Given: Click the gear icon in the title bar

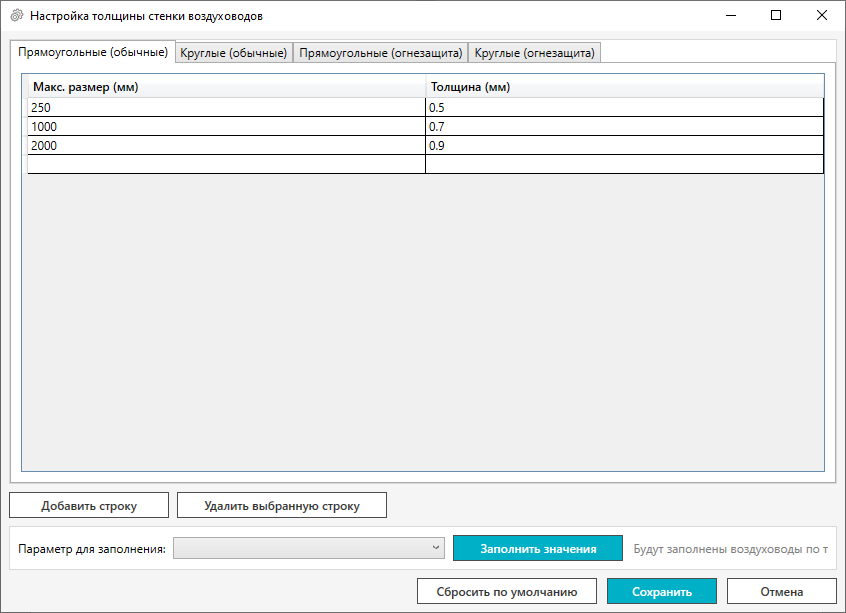Looking at the screenshot, I should tap(17, 16).
